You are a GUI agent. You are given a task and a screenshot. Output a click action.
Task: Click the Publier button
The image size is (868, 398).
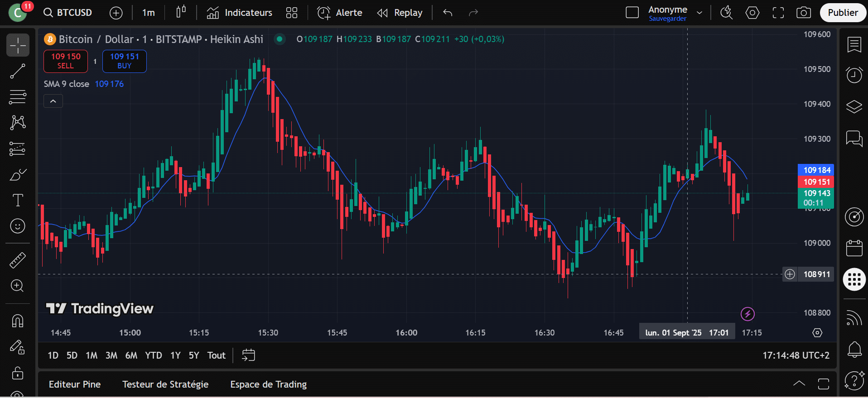click(x=843, y=13)
